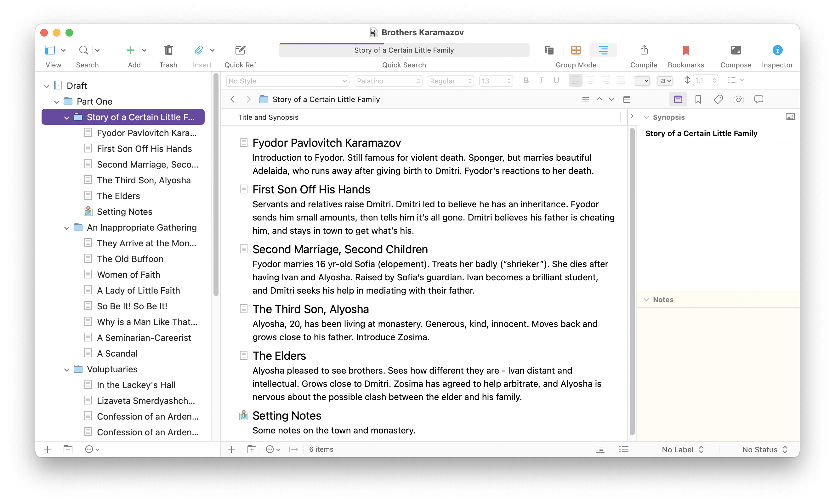Select Setting Notes in binder
Image resolution: width=835 pixels, height=504 pixels.
(124, 211)
